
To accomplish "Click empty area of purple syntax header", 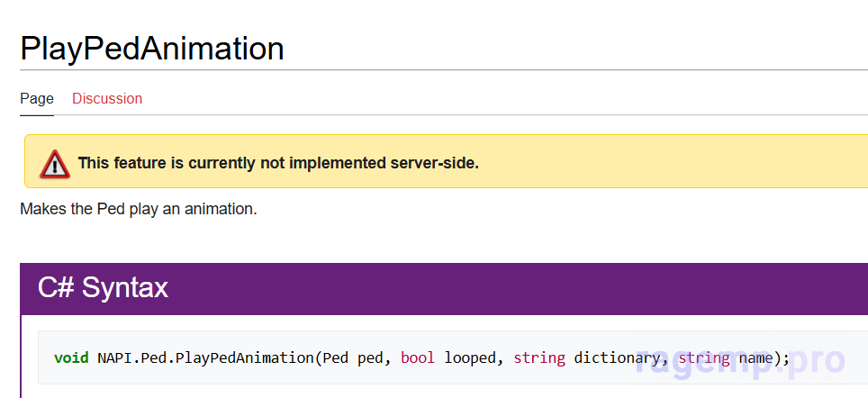I will tap(540, 288).
